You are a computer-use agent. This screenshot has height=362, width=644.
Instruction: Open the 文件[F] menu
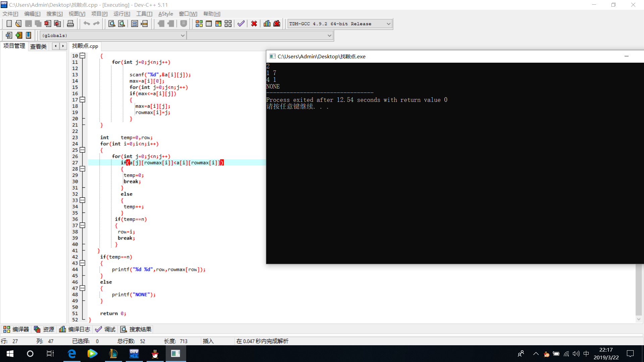[x=10, y=14]
